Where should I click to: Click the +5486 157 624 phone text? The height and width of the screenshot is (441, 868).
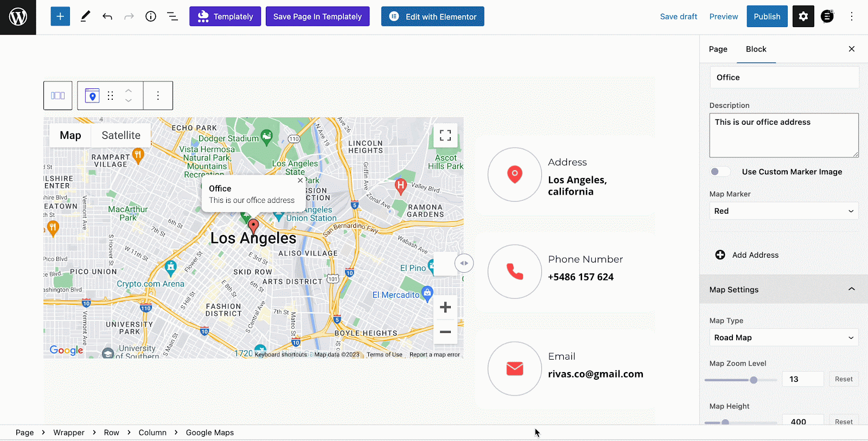580,277
